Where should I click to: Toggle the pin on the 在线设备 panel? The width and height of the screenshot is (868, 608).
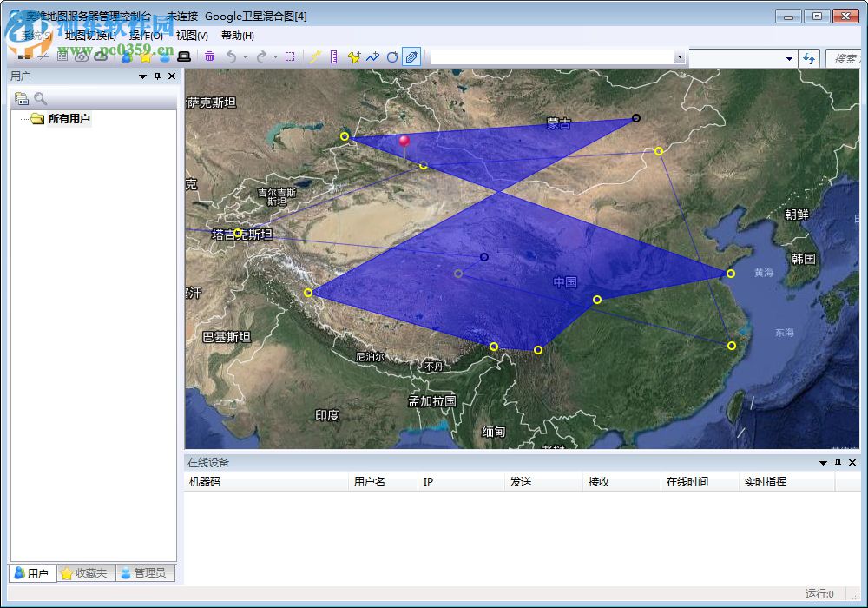pos(836,462)
